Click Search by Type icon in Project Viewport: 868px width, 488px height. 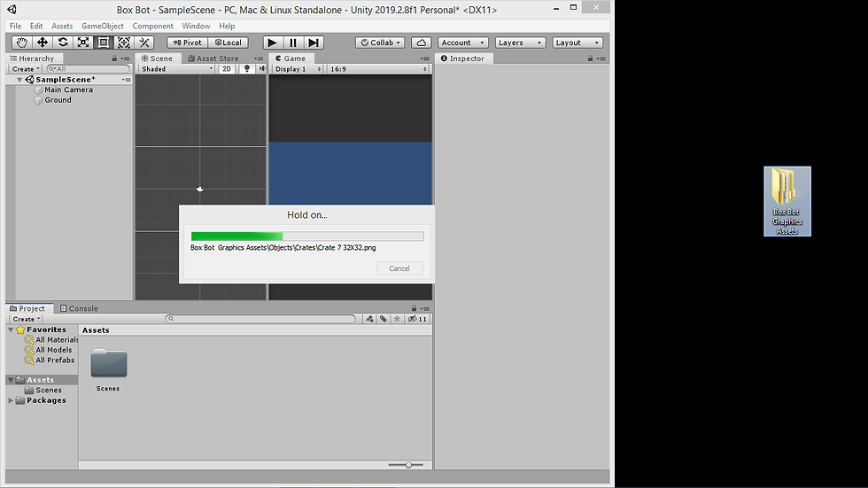[x=369, y=319]
